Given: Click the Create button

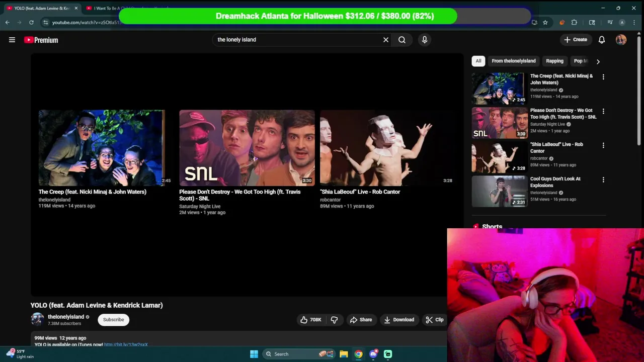Looking at the screenshot, I should 576,40.
